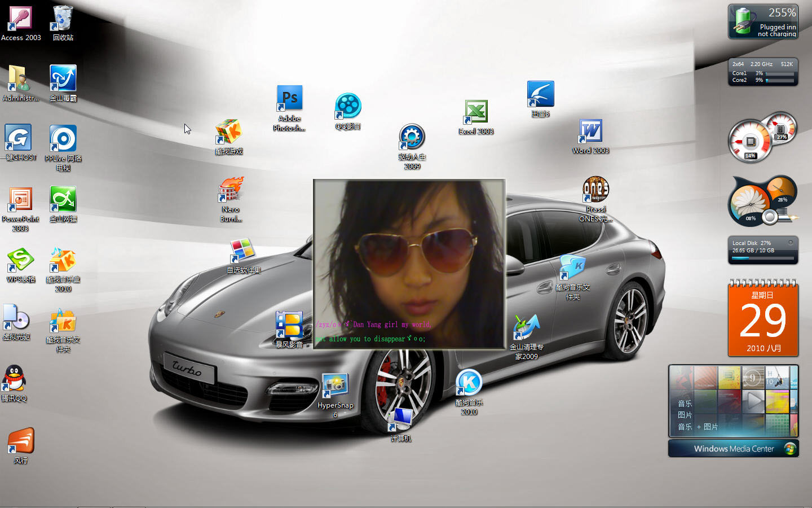The width and height of the screenshot is (812, 508).
Task: Launch the 金山网镖 firewall icon
Action: point(63,204)
